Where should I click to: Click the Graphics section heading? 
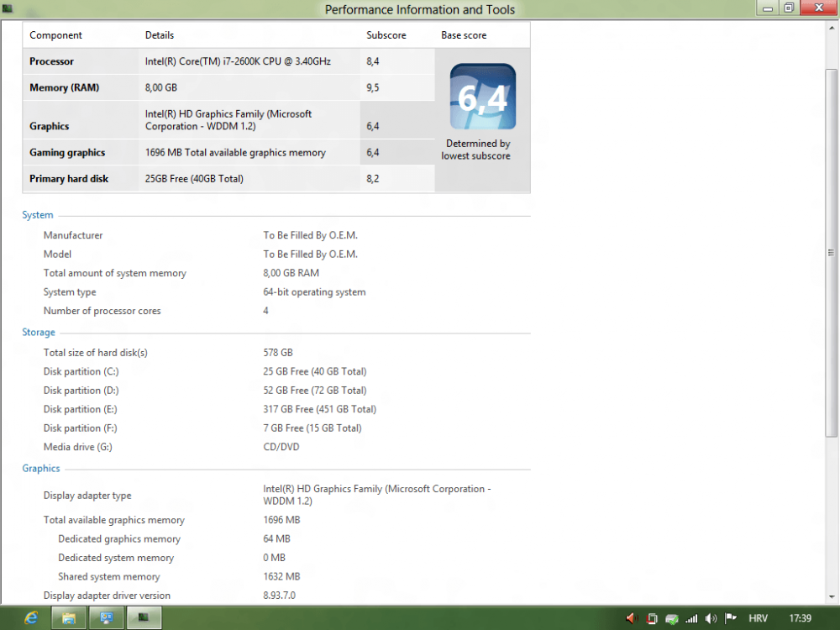pyautogui.click(x=40, y=468)
